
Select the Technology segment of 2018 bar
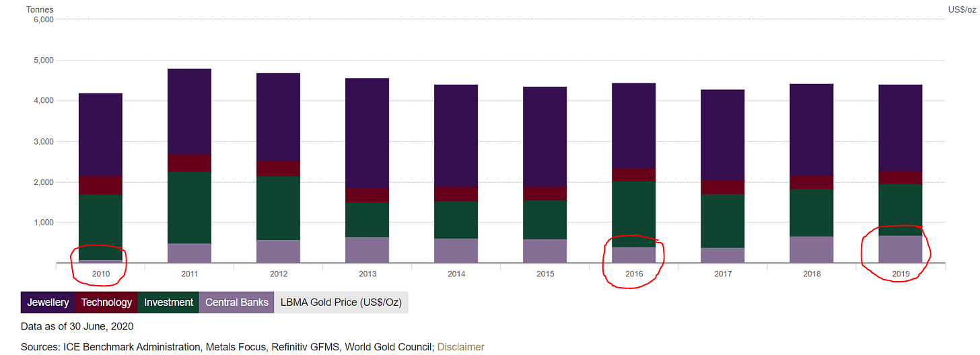[811, 182]
